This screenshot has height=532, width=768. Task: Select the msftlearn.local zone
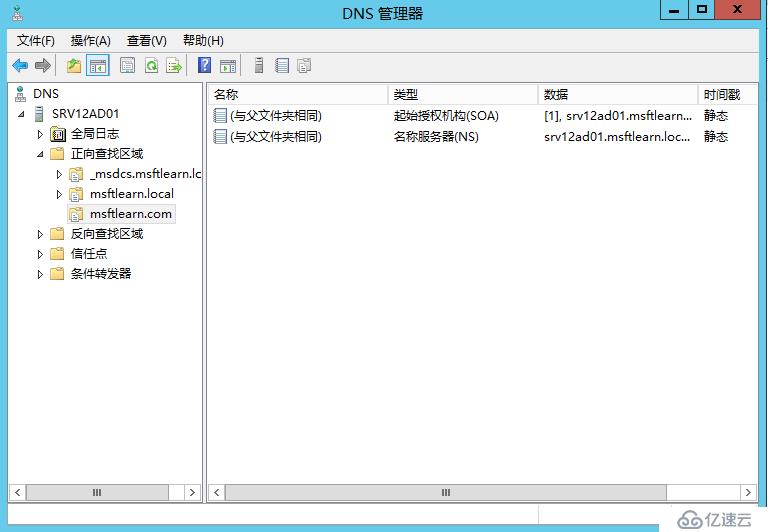pyautogui.click(x=132, y=194)
